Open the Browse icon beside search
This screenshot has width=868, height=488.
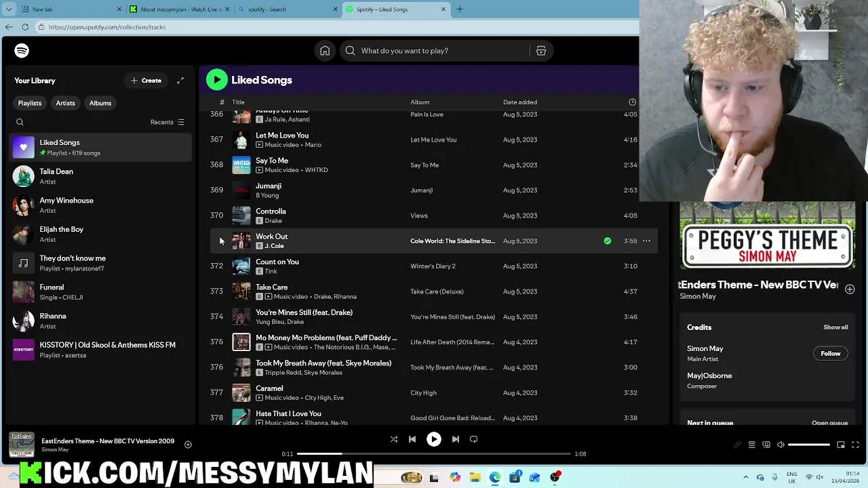[x=541, y=51]
